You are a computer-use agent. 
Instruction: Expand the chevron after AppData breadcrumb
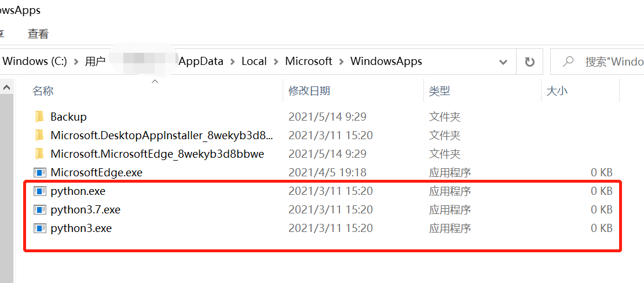click(x=233, y=61)
